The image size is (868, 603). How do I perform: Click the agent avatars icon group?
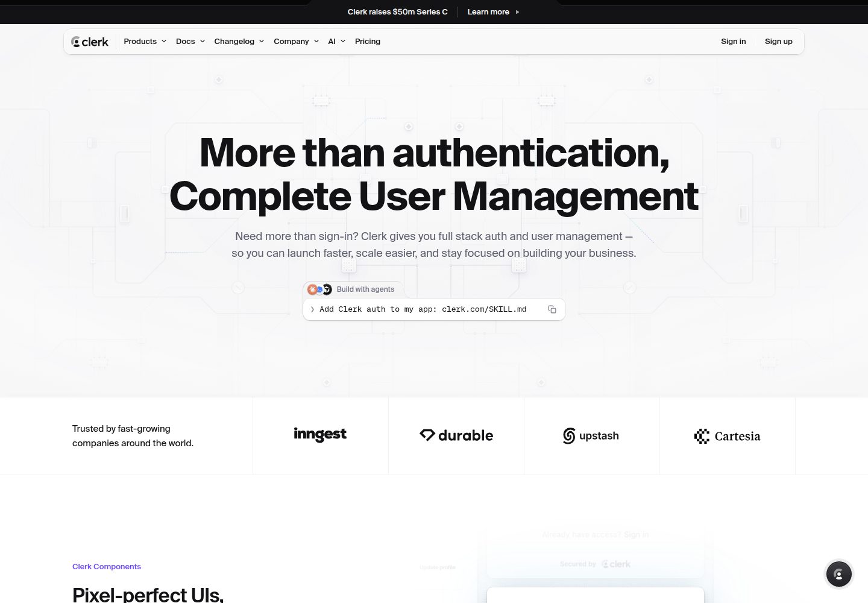click(x=319, y=289)
